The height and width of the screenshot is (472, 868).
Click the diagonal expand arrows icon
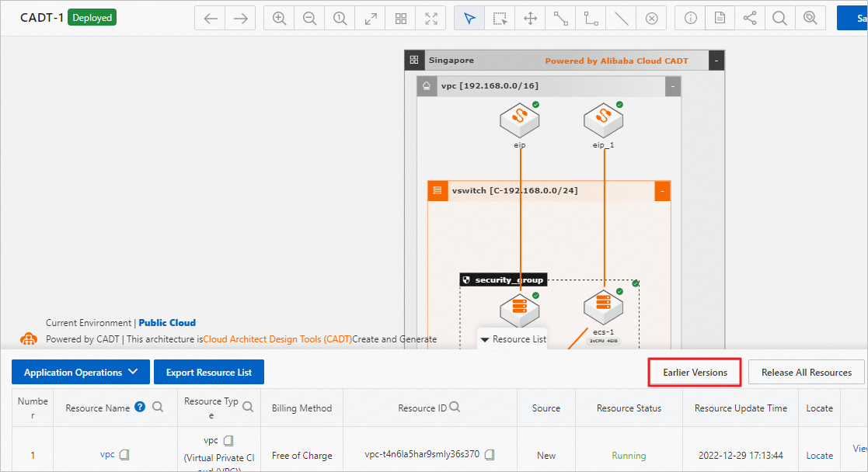pyautogui.click(x=371, y=19)
